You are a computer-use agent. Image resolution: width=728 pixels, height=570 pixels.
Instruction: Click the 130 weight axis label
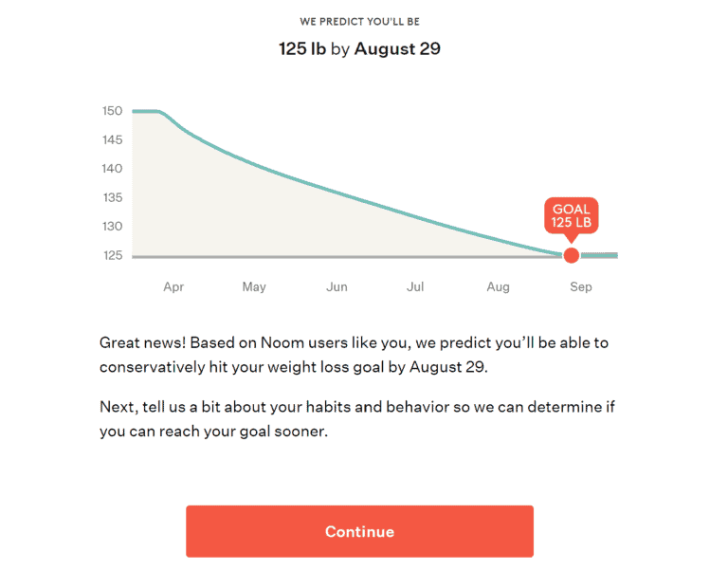point(113,227)
